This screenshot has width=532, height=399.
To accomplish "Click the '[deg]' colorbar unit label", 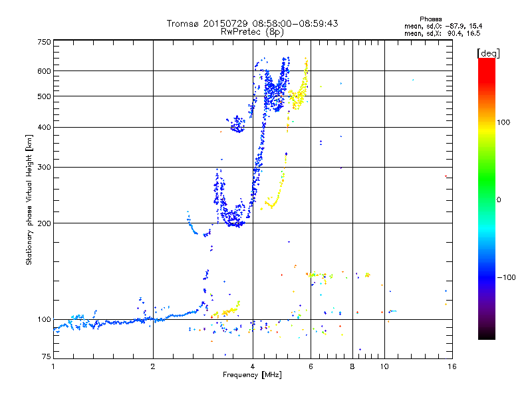I will click(488, 53).
